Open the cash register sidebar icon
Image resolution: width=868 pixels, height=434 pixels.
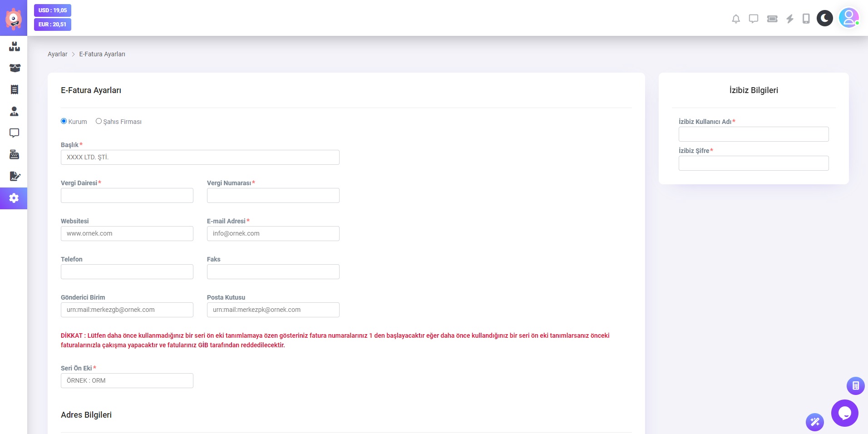pyautogui.click(x=14, y=155)
